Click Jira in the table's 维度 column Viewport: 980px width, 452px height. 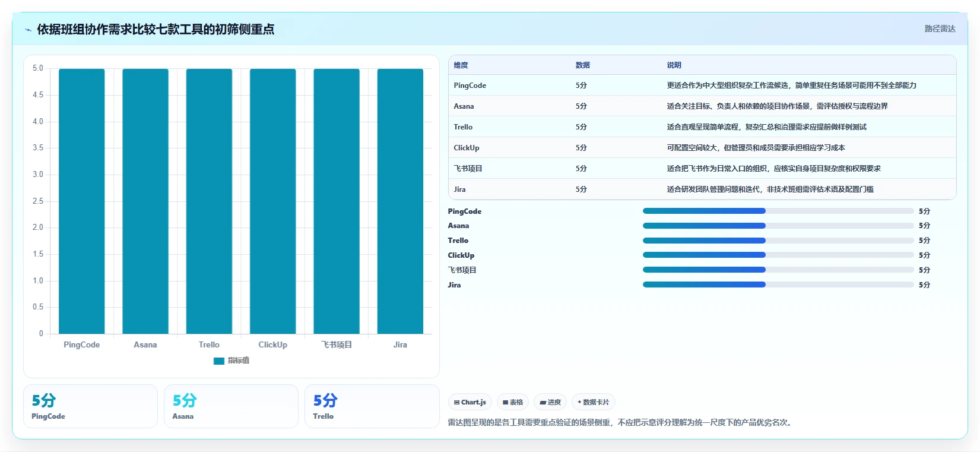[459, 189]
